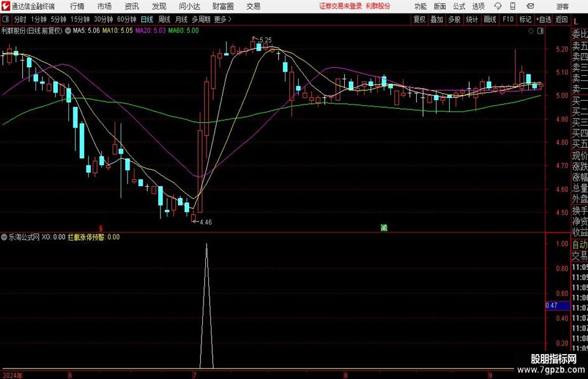Switch to the 1分钟 period
Screen dimensions: 588x379
click(39, 19)
